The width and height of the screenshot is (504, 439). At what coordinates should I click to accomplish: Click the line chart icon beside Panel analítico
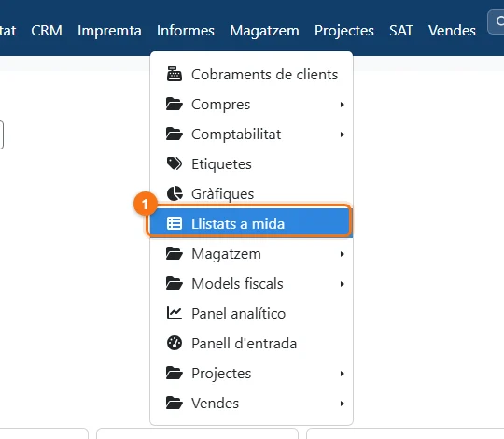(175, 313)
